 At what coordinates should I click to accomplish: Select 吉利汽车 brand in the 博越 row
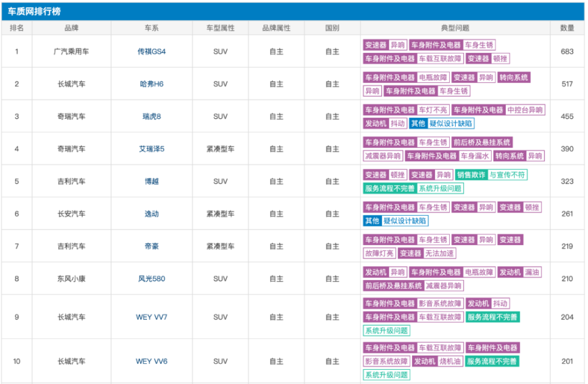click(71, 181)
